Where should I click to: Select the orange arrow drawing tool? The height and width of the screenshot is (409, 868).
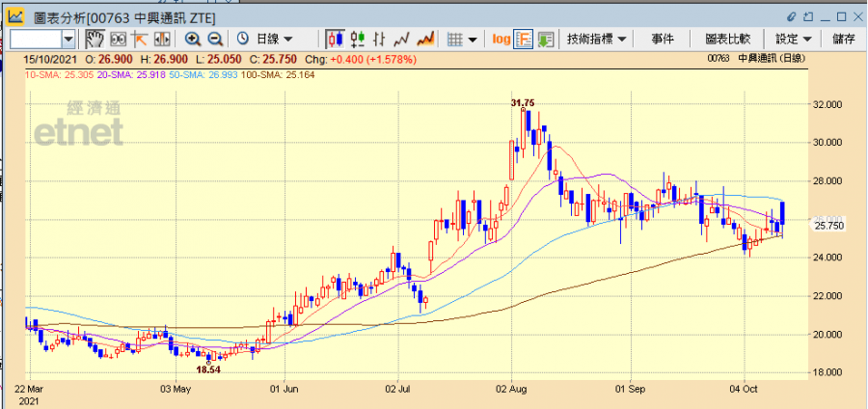140,39
